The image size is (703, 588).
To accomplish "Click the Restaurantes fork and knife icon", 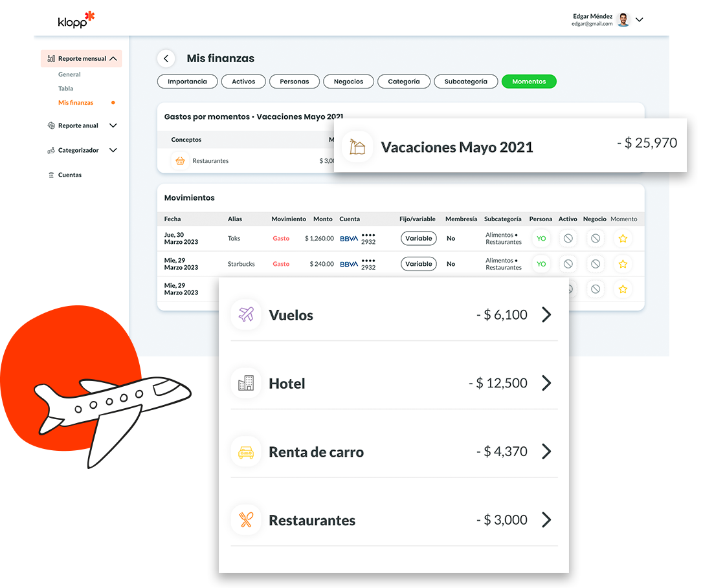I will click(246, 520).
